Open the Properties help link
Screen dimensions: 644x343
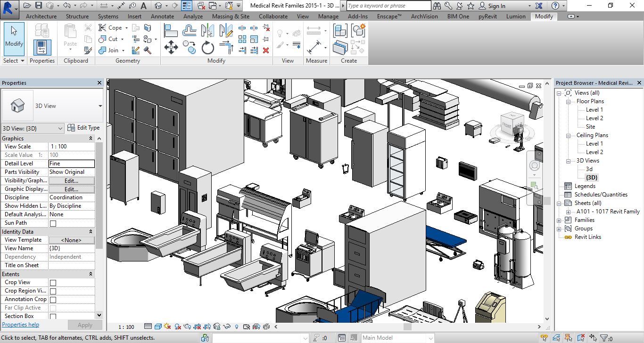[x=21, y=325]
